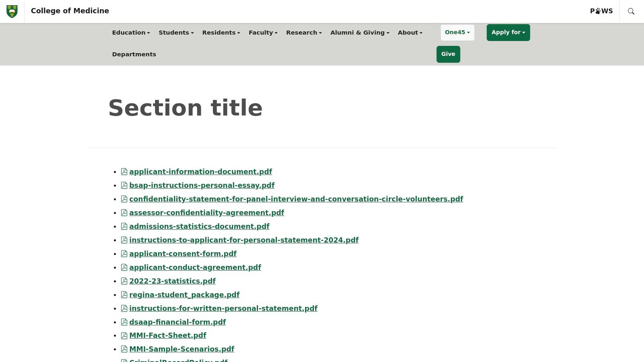Click the PDF icon beside applicant-information-document.pdf

(124, 171)
